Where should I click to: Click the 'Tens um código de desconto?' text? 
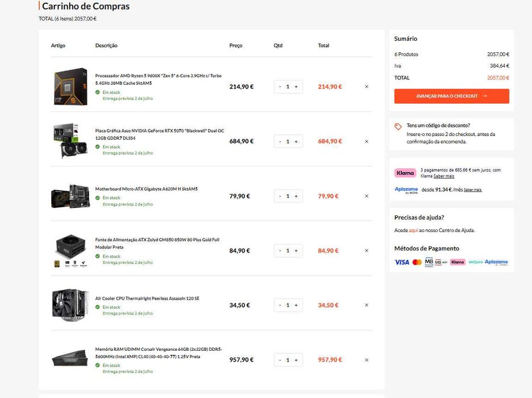point(438,126)
